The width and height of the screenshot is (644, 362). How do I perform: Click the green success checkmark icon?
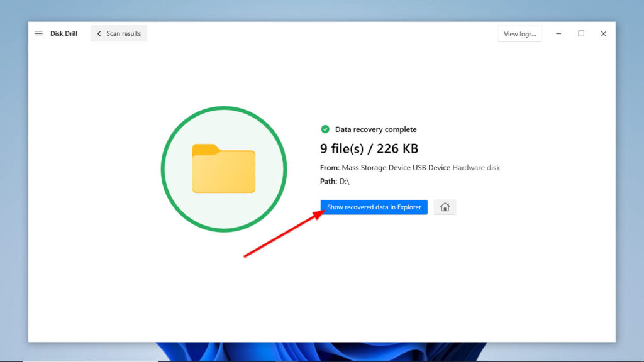[325, 129]
